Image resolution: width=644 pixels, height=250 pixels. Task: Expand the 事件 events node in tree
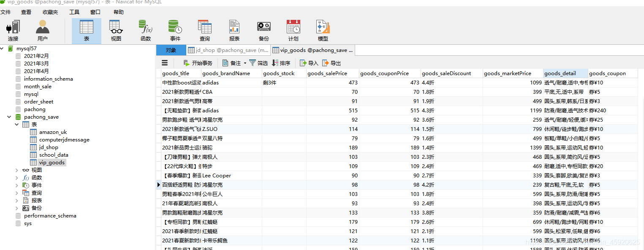pos(17,185)
